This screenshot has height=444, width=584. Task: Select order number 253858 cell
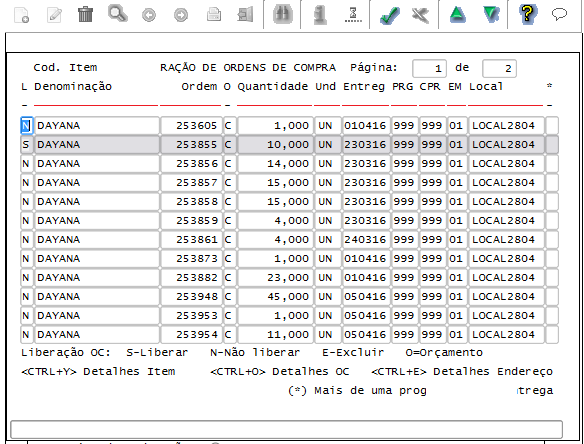[x=191, y=202]
